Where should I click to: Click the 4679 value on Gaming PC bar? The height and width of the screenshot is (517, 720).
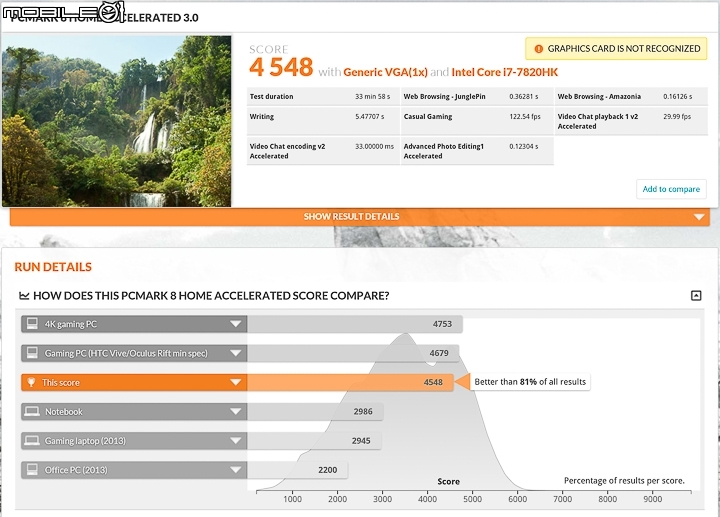pyautogui.click(x=439, y=353)
